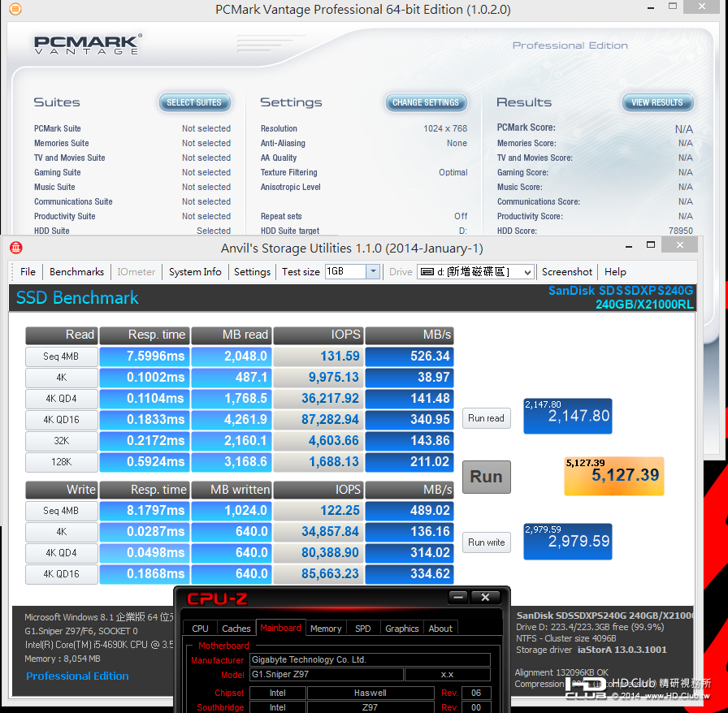Click the Manufacturer field in CPU-Z
Image resolution: width=728 pixels, height=713 pixels.
coord(370,659)
